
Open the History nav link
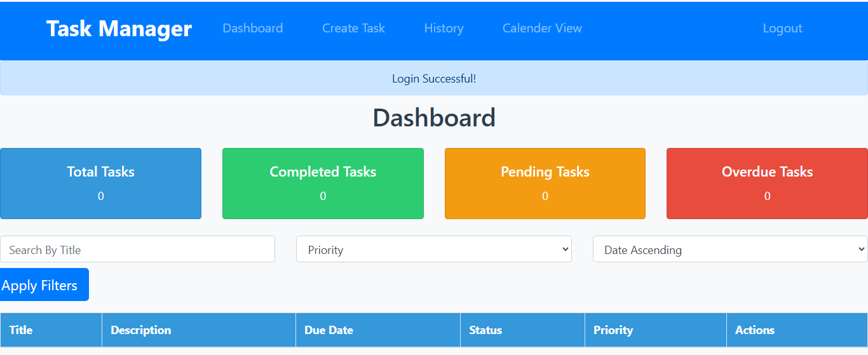(444, 29)
